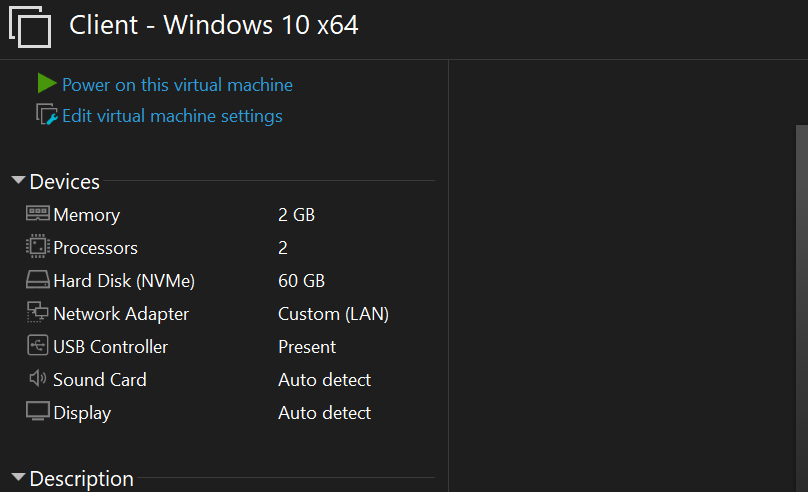Image resolution: width=808 pixels, height=492 pixels.
Task: Click the Hard Disk (NVMe) drive icon
Action: (38, 280)
